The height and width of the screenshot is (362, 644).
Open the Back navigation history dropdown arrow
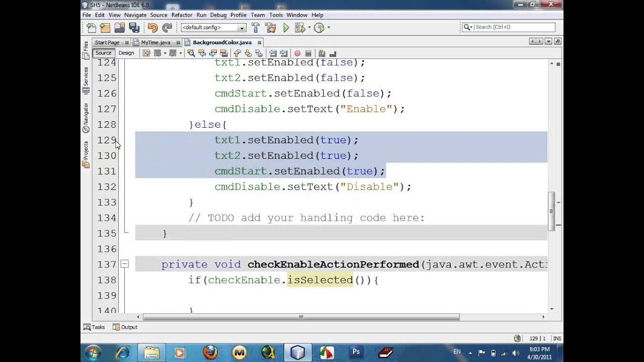coord(165,53)
